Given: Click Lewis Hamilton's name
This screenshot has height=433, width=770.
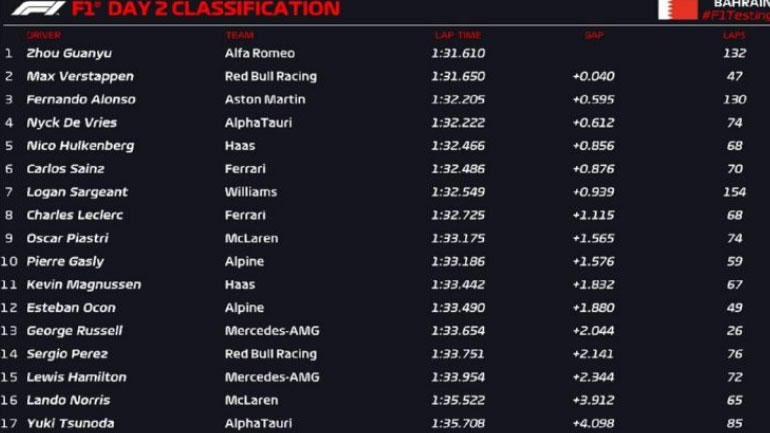Looking at the screenshot, I should 76,377.
